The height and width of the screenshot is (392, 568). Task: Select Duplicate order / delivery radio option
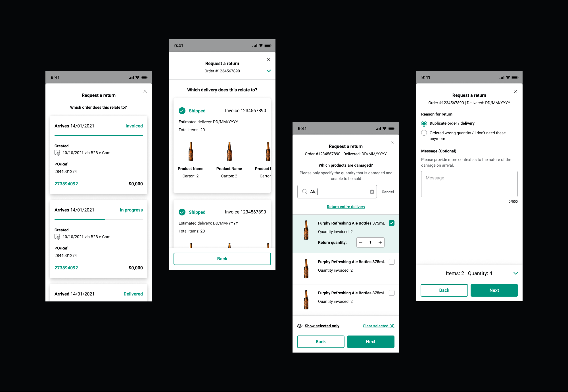(x=424, y=123)
